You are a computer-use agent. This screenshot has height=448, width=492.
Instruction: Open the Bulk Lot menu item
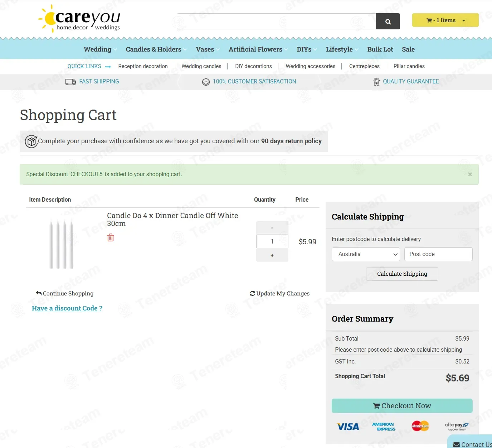380,49
